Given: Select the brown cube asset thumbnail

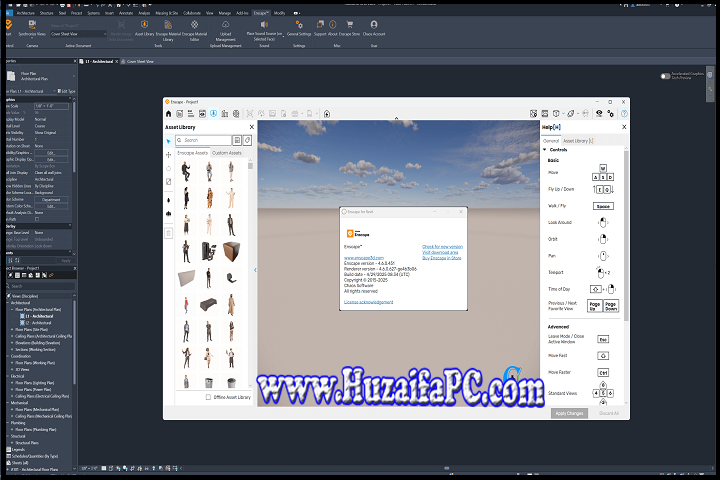Looking at the screenshot, I should [231, 251].
